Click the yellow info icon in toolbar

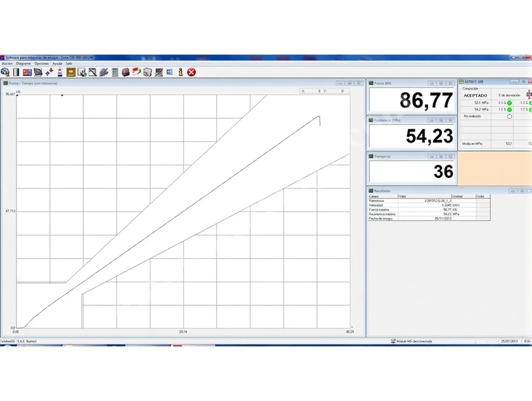pyautogui.click(x=180, y=72)
